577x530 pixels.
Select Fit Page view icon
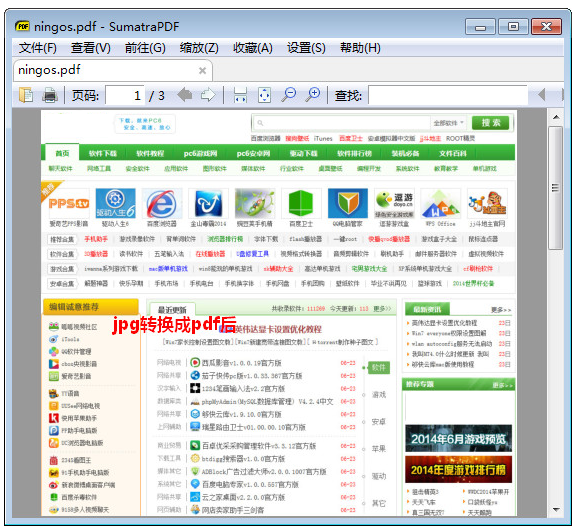pyautogui.click(x=264, y=95)
